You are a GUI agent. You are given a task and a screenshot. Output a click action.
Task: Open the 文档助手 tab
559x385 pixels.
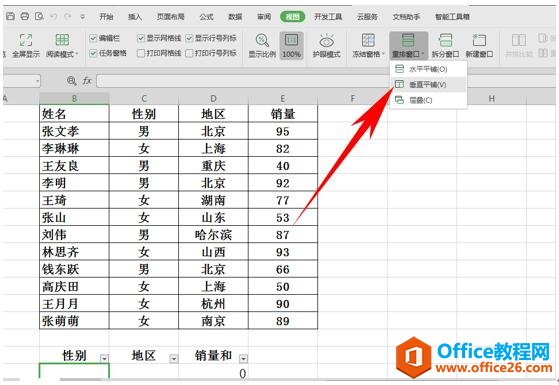click(x=406, y=16)
